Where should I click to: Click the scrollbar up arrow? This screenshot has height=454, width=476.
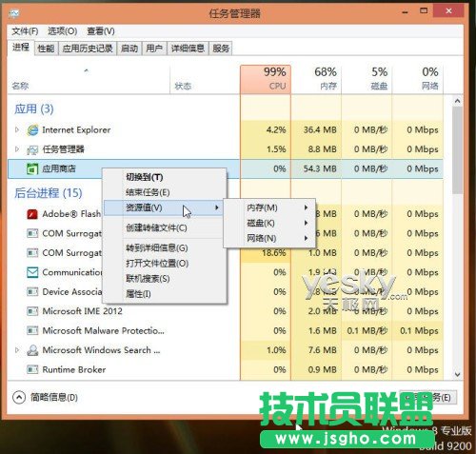(457, 101)
